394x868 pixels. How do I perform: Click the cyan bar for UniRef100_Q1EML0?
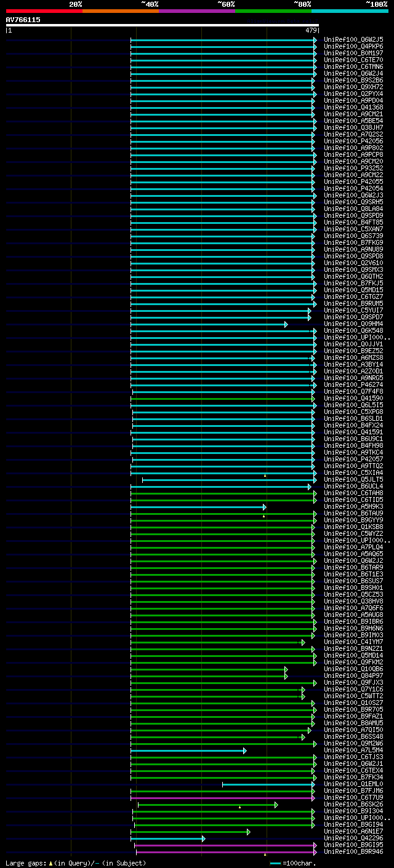[268, 784]
